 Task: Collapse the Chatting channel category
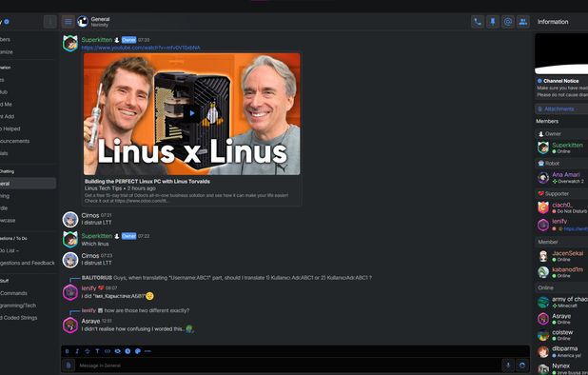point(7,171)
